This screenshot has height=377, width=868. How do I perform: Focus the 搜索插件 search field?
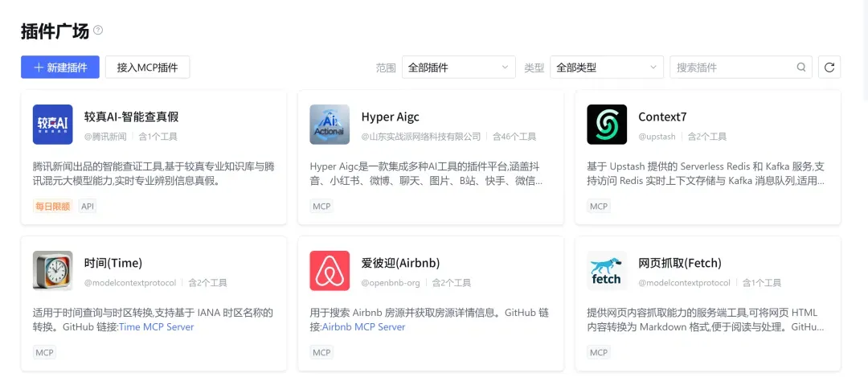(x=733, y=68)
